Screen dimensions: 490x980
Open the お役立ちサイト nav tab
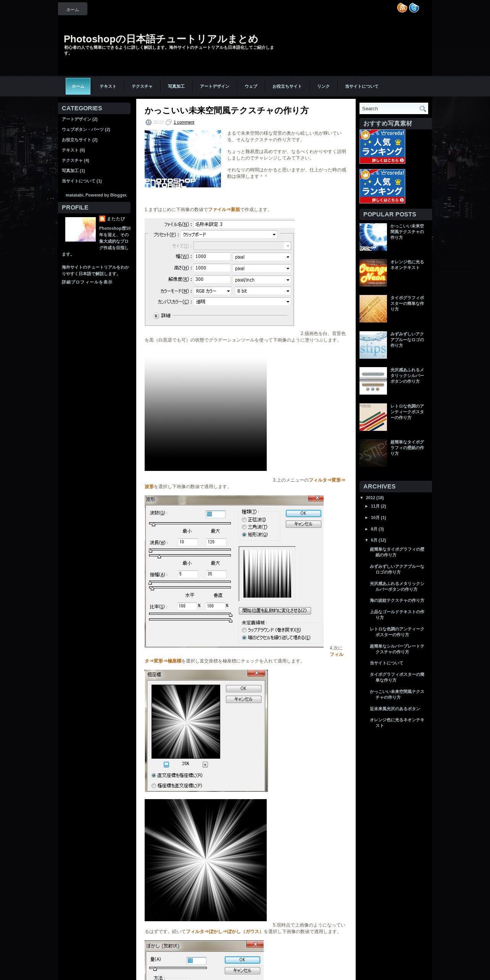click(287, 86)
